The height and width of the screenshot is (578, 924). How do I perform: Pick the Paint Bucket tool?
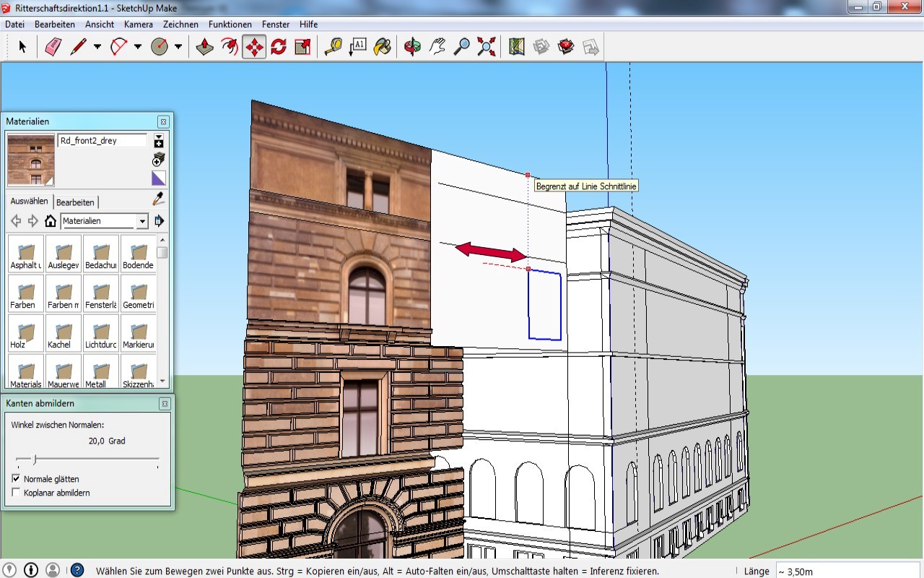point(383,48)
